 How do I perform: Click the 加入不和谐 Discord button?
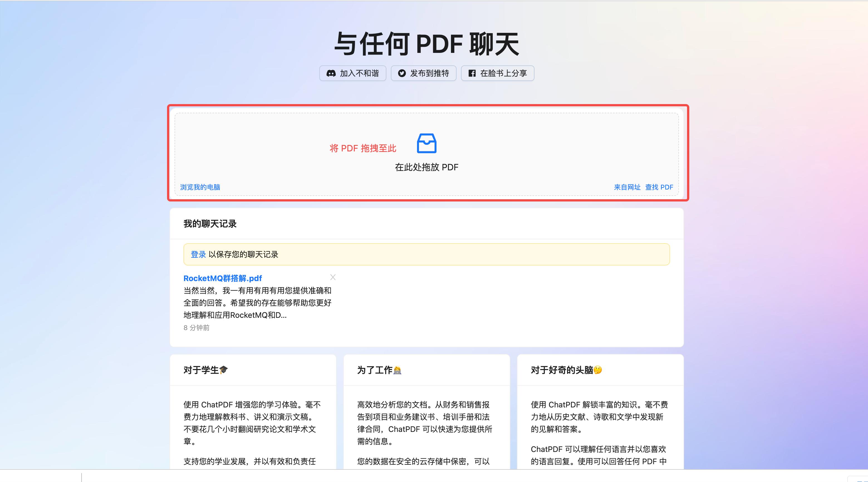click(x=353, y=73)
